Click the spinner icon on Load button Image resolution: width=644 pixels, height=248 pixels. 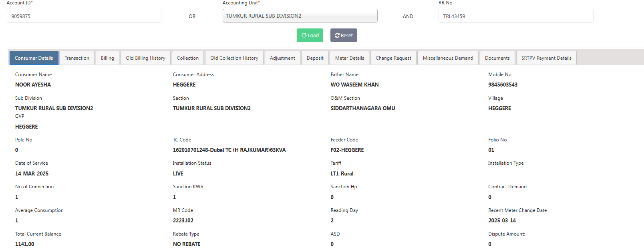click(x=304, y=35)
